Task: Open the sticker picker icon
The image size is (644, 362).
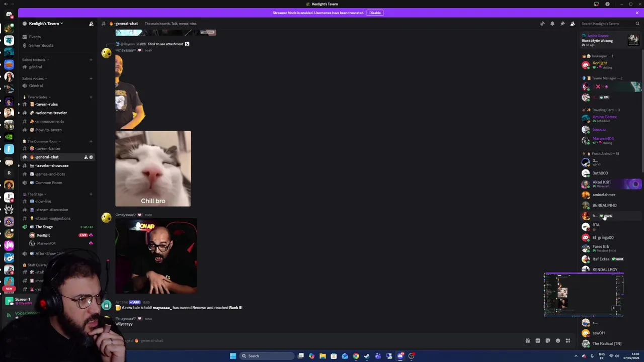Action: point(548,341)
